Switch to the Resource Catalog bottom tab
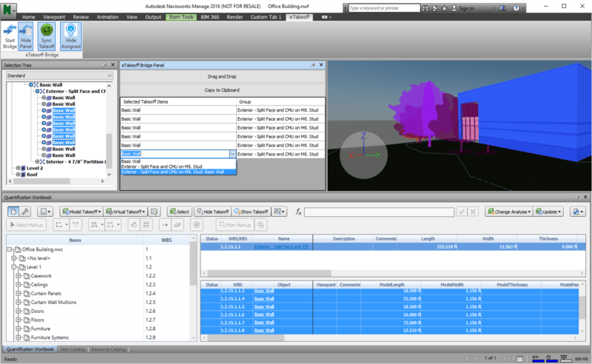Image resolution: width=592 pixels, height=364 pixels. coord(108,349)
